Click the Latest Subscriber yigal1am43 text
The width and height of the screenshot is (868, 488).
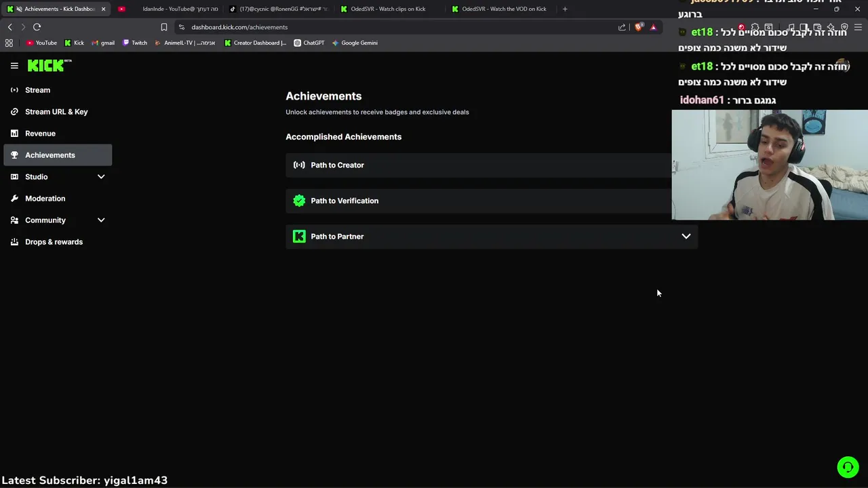(85, 480)
